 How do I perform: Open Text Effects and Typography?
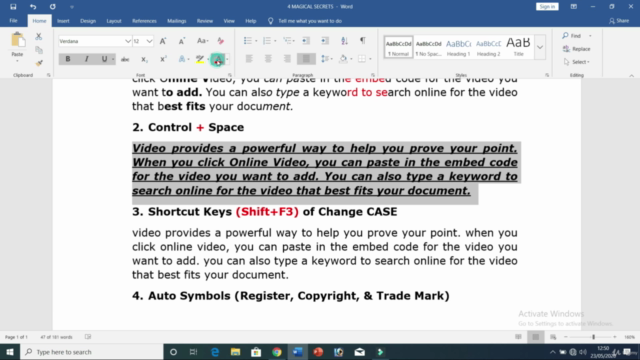click(182, 59)
